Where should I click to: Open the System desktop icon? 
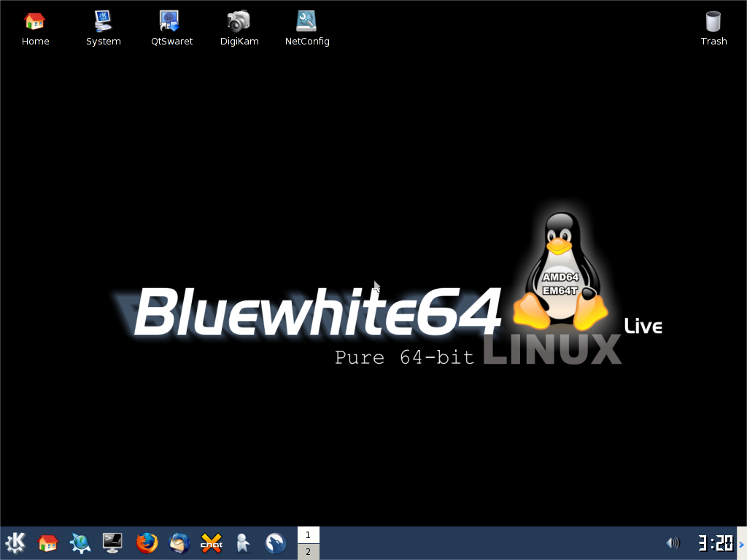click(x=103, y=28)
